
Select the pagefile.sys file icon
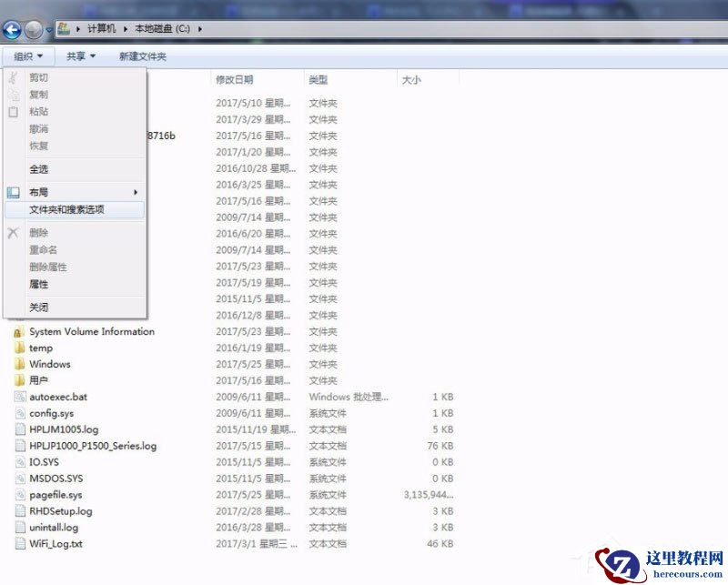[x=20, y=494]
